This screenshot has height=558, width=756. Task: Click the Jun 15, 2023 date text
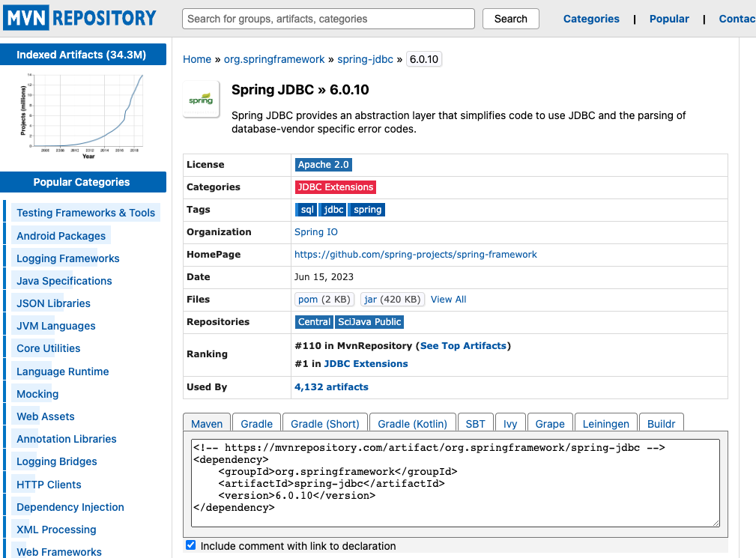click(x=324, y=277)
